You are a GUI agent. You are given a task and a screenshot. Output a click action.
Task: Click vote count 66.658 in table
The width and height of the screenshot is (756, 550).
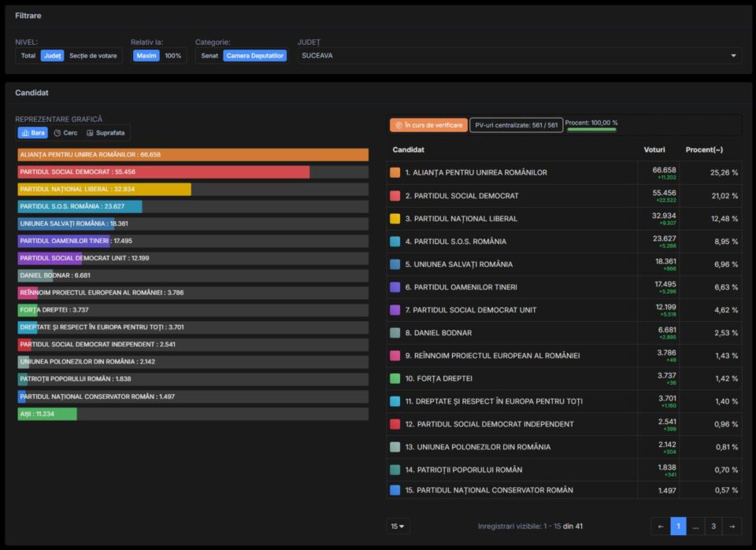coord(664,170)
